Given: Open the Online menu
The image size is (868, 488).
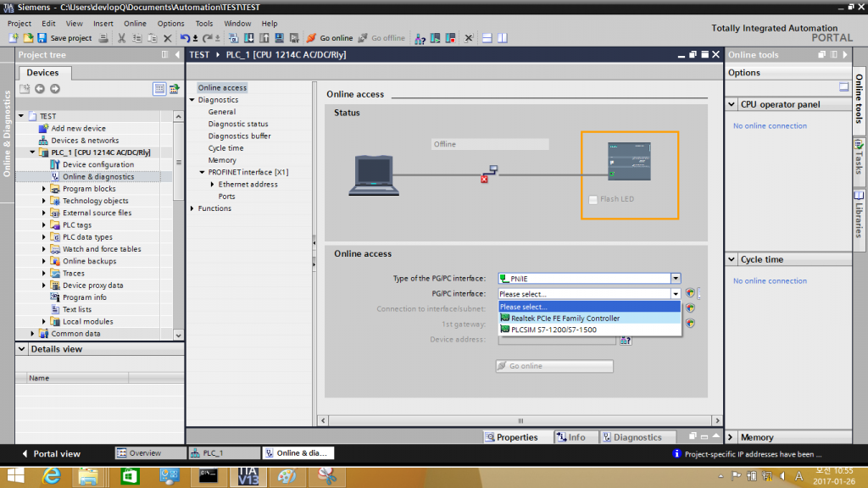Looking at the screenshot, I should 135,23.
